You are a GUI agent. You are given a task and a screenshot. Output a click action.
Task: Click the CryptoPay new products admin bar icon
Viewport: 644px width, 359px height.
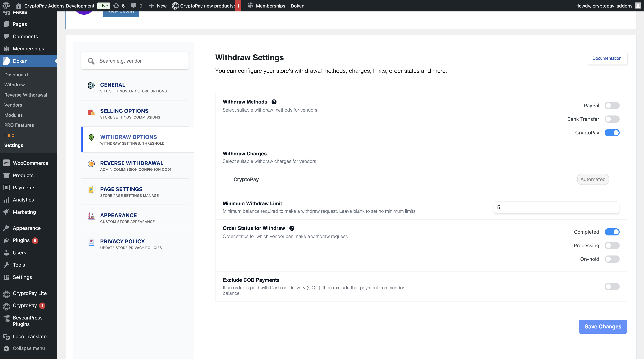tap(175, 6)
